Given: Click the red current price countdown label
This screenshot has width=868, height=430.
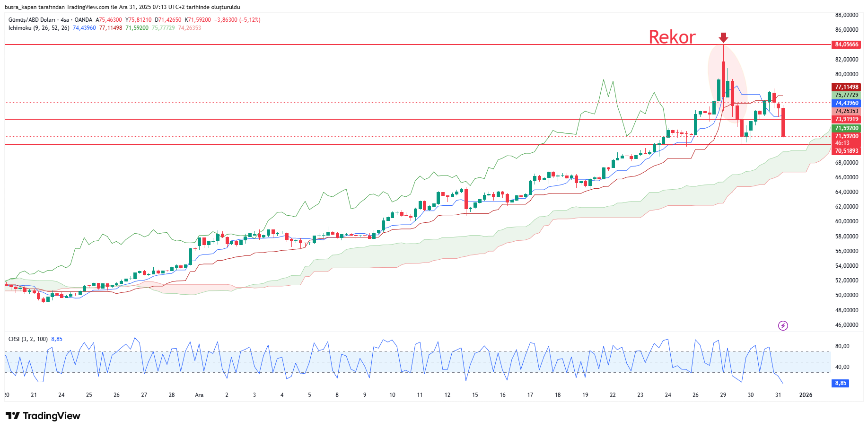Looking at the screenshot, I should 846,140.
